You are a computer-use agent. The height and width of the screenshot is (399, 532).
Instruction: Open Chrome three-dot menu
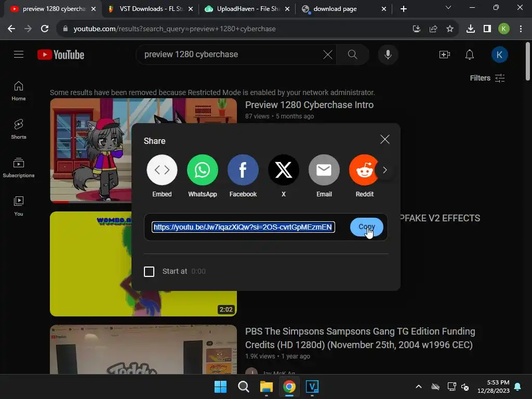click(x=521, y=29)
